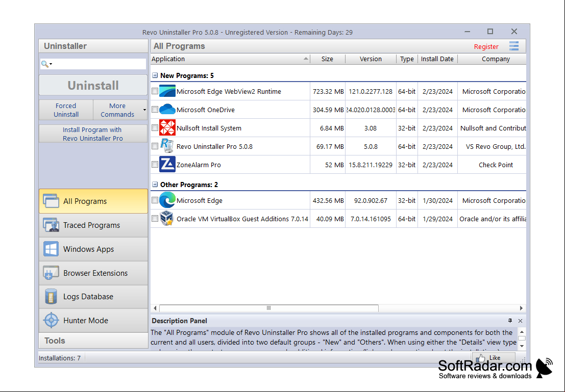Viewport: 565px width, 392px height.
Task: Click the Microsoft OneDrive cloud icon
Action: pyautogui.click(x=167, y=110)
